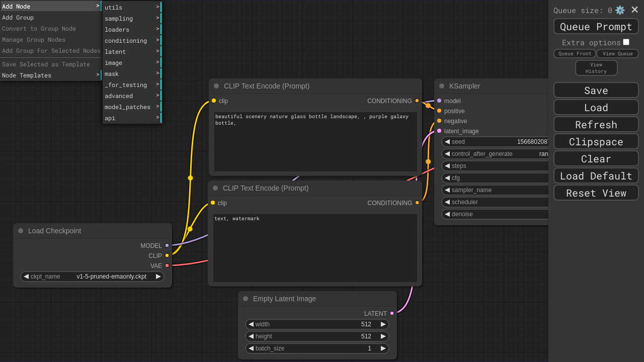Expand the loaders submenu
The width and height of the screenshot is (644, 362).
131,30
